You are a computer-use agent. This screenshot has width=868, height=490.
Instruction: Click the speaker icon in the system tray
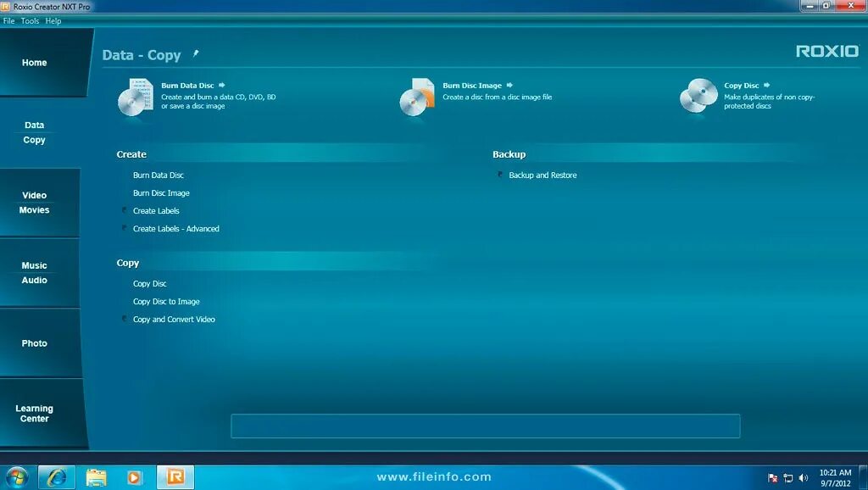(x=803, y=476)
